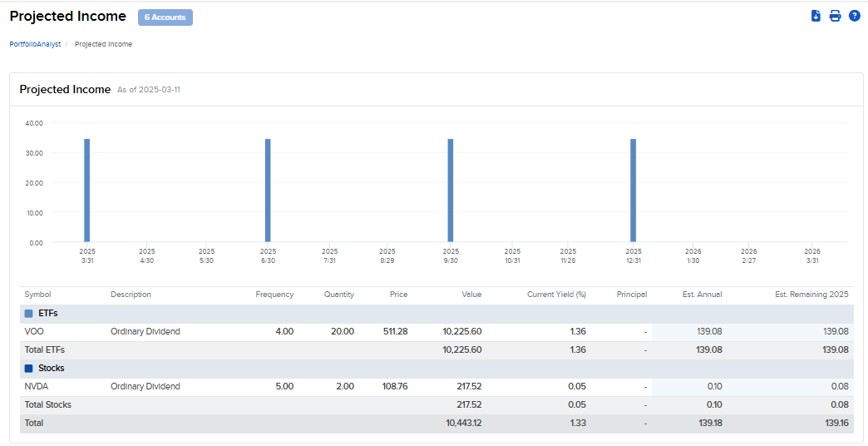Sort by the Symbol column header
Image resolution: width=868 pixels, height=446 pixels.
pyautogui.click(x=37, y=295)
